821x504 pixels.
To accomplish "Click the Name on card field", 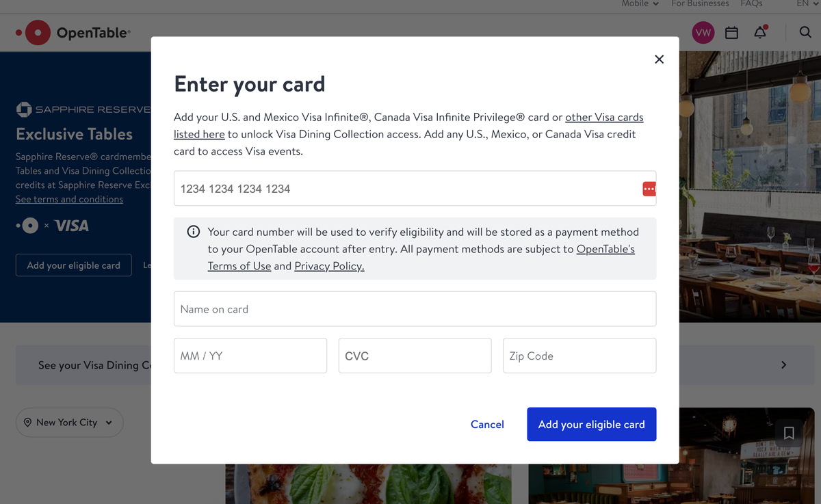I will pyautogui.click(x=415, y=309).
